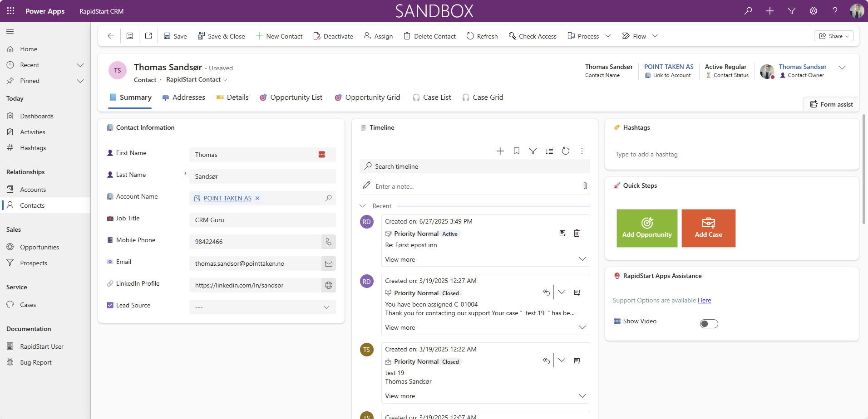Delete the 6/27/2025 timeline entry
This screenshot has height=419, width=868.
click(577, 233)
